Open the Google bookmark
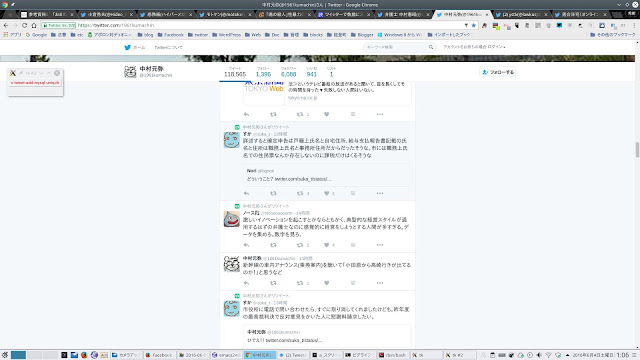 (36, 35)
